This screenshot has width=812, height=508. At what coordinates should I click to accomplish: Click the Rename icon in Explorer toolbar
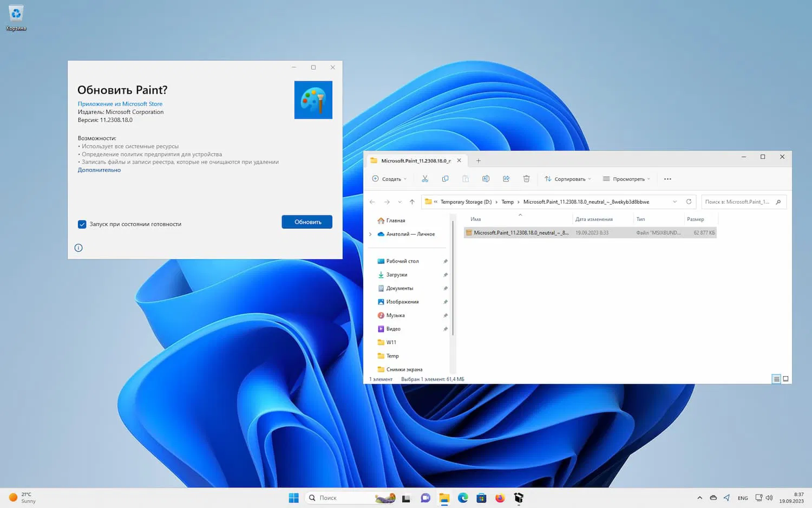tap(486, 179)
